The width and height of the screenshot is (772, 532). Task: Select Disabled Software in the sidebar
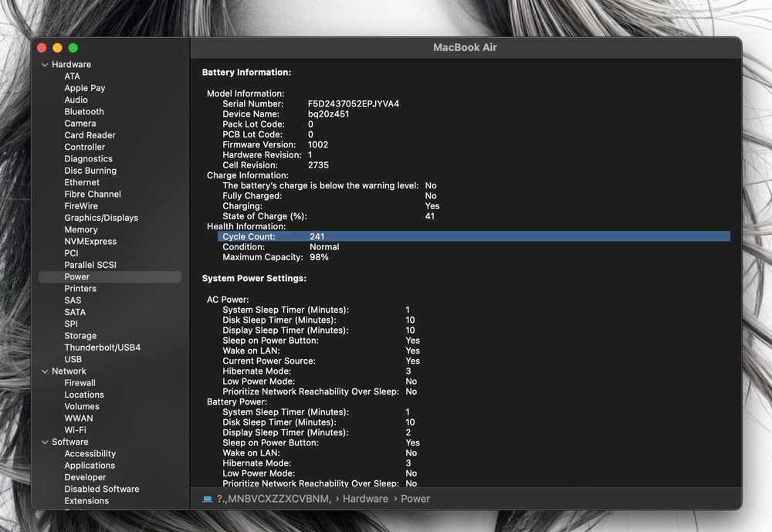(x=102, y=490)
